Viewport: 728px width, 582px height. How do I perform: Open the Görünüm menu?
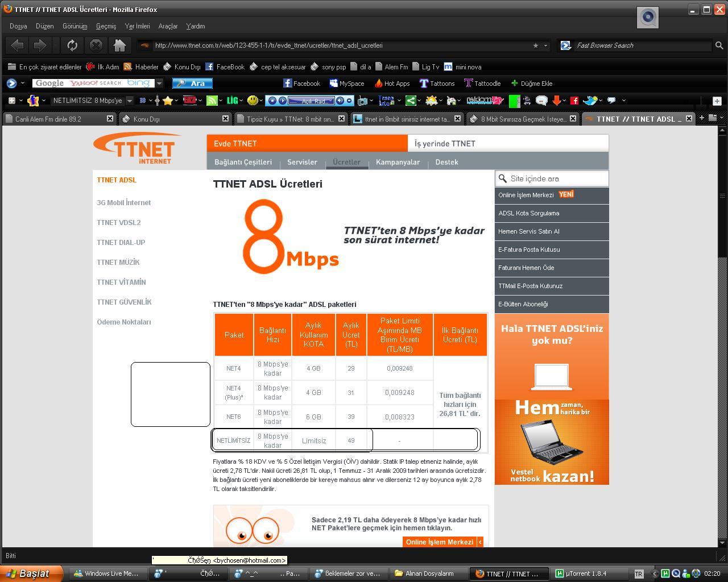[x=75, y=26]
